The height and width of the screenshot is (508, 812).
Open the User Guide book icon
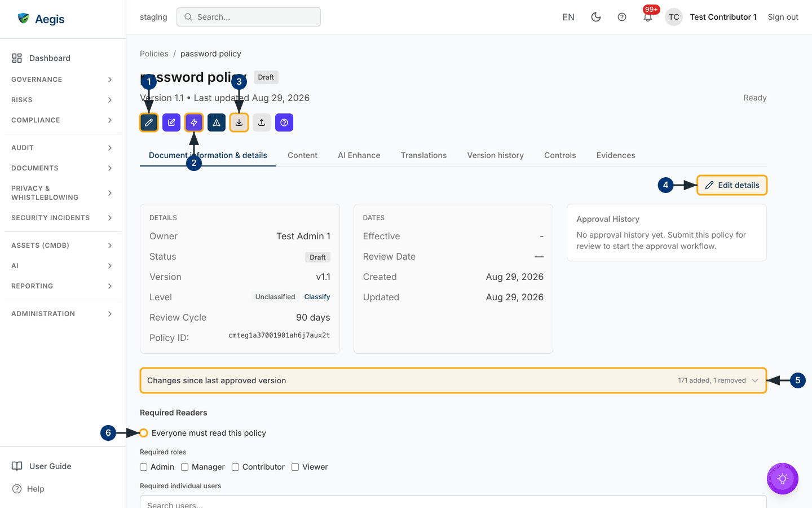[x=17, y=466]
